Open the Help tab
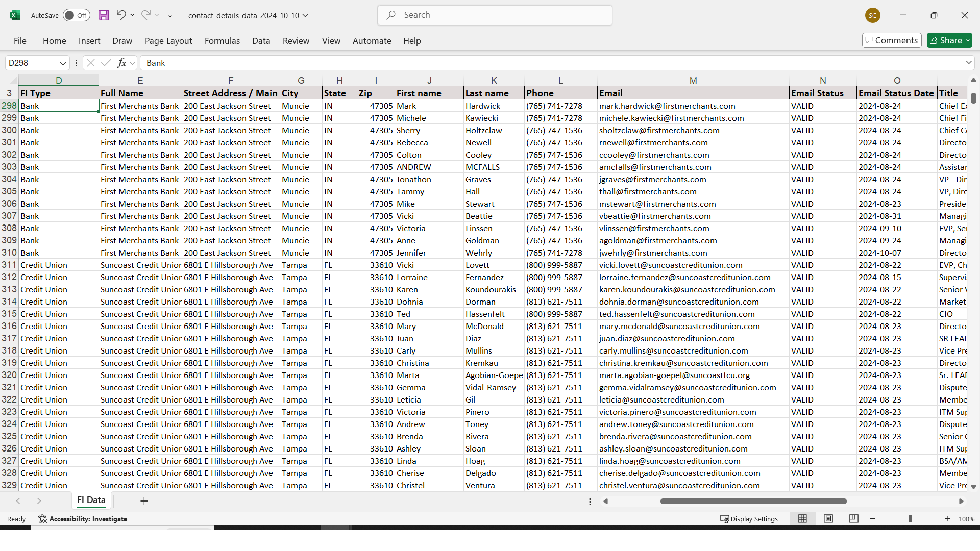Screen dimensions: 980x551 [412, 41]
